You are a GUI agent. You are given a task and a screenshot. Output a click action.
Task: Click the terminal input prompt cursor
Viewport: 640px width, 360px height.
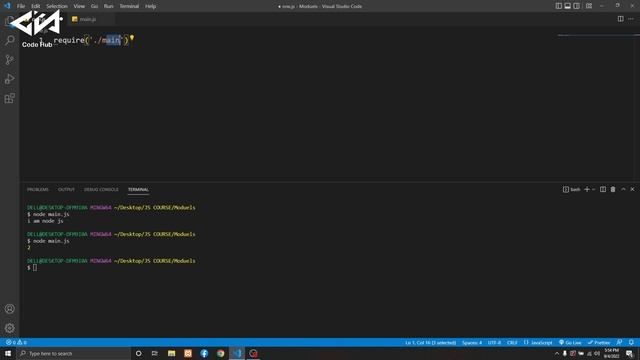(x=35, y=267)
